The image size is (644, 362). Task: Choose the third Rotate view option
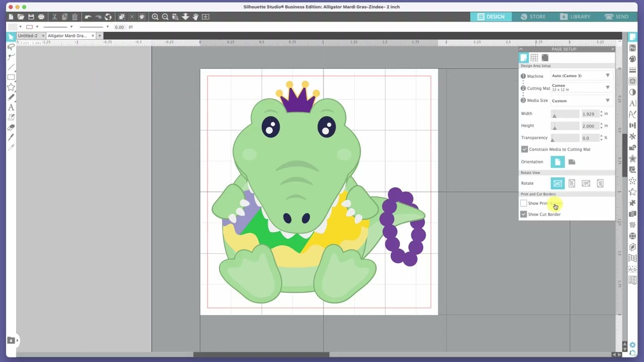[586, 183]
